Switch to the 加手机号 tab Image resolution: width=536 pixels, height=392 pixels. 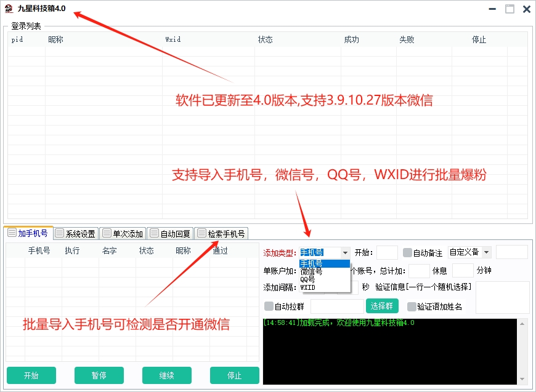(x=28, y=233)
